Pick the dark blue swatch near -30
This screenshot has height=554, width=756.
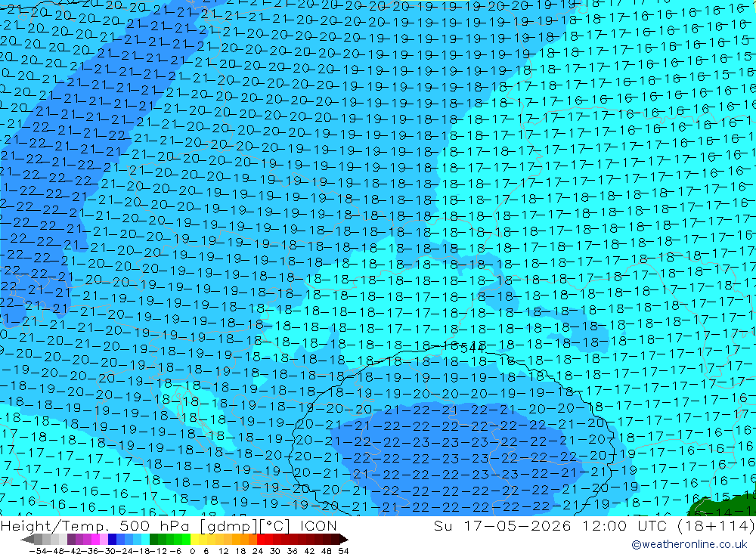(x=112, y=540)
